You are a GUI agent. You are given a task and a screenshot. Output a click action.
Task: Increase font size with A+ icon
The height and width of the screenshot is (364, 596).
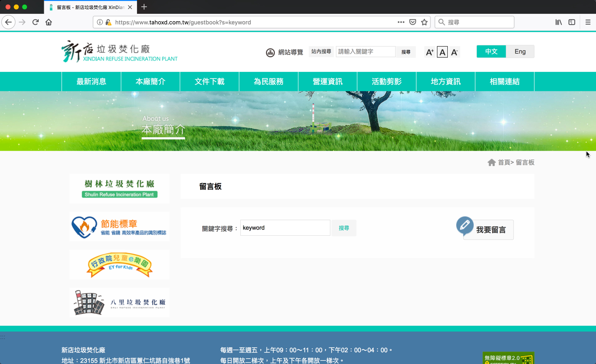[430, 52]
